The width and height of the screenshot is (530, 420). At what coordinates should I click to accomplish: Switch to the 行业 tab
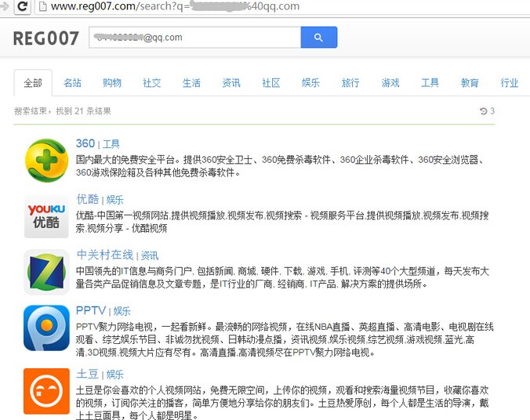pyautogui.click(x=510, y=83)
